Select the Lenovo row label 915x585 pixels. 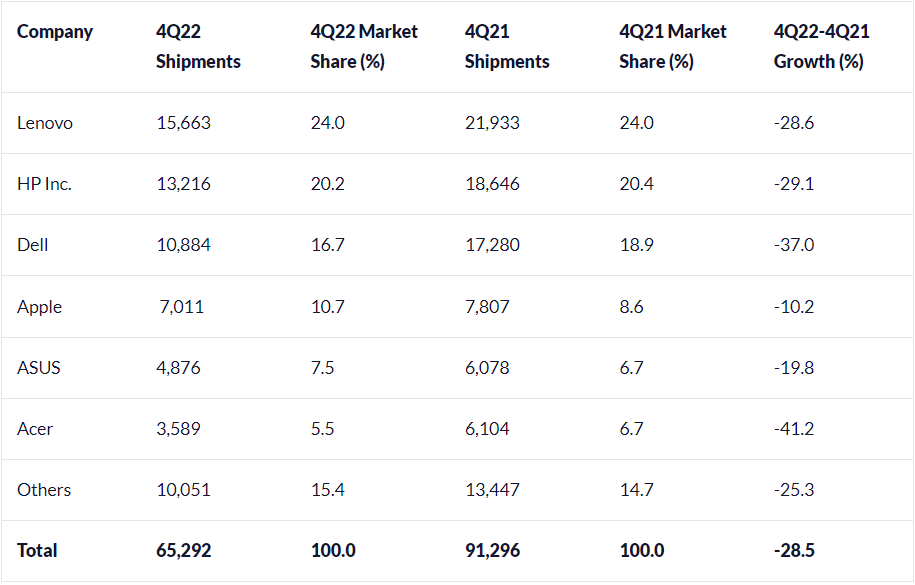coord(45,123)
